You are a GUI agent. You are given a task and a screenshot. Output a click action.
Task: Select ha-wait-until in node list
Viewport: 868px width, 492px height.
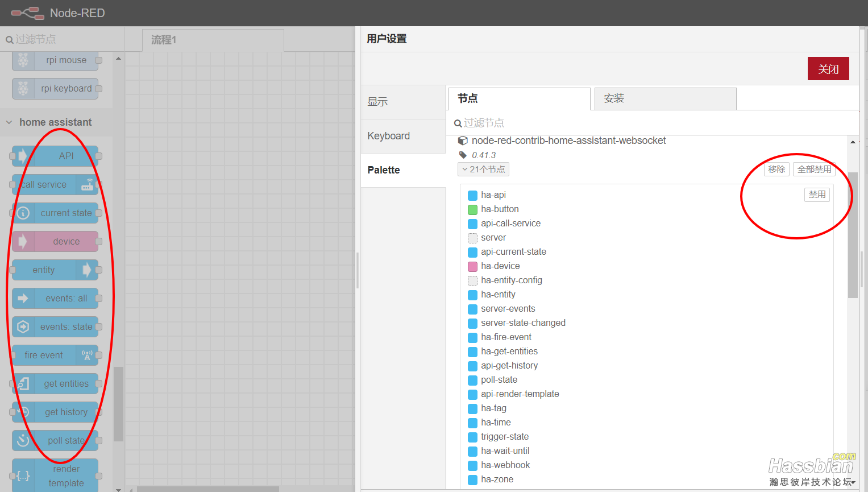tap(505, 451)
